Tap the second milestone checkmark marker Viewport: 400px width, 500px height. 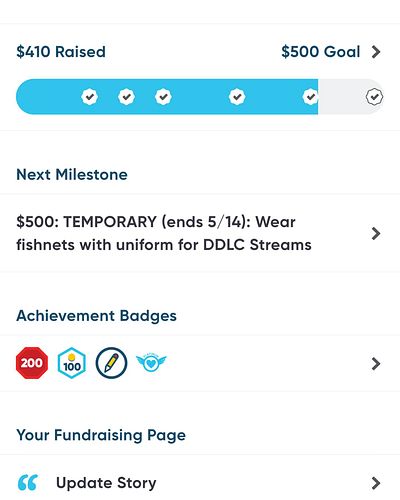tap(127, 97)
